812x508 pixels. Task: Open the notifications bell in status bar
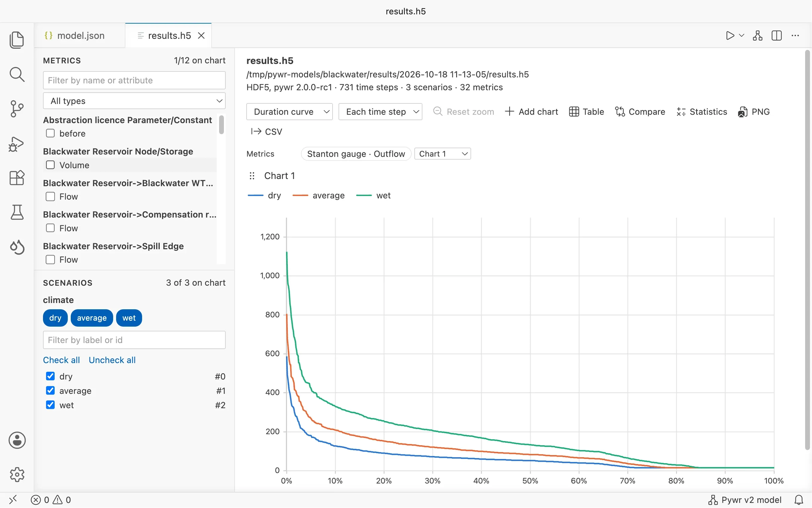point(799,500)
